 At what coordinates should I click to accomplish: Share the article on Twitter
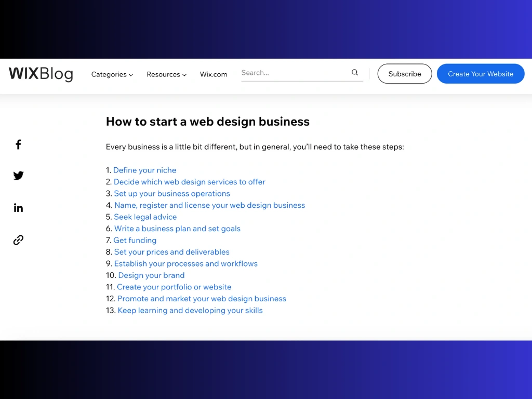coord(18,176)
